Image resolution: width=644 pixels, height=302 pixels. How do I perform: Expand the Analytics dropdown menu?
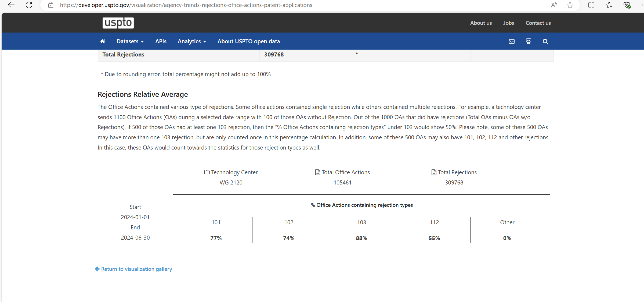click(x=191, y=41)
